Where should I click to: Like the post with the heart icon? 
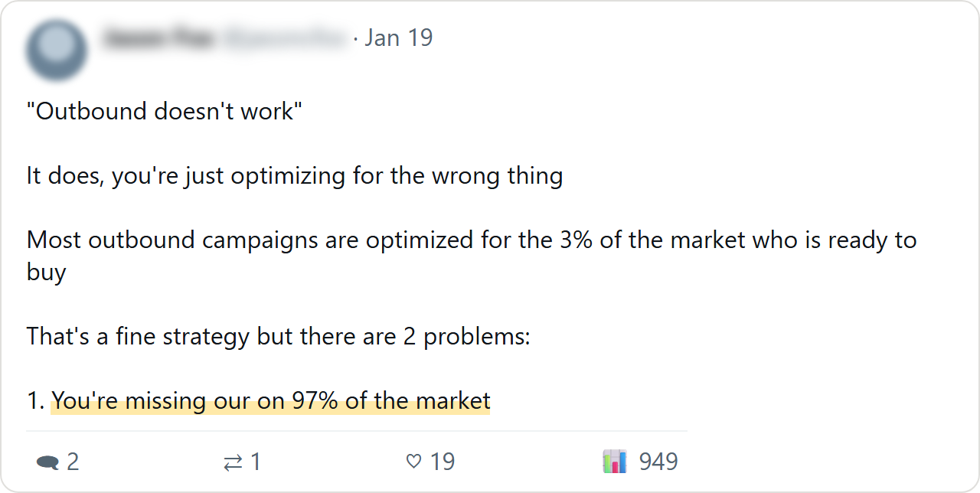tap(413, 462)
